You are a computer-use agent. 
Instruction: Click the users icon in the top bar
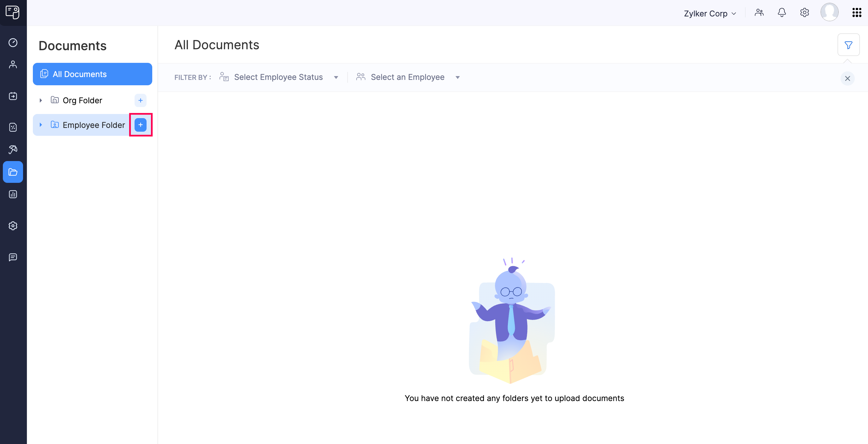coord(759,13)
